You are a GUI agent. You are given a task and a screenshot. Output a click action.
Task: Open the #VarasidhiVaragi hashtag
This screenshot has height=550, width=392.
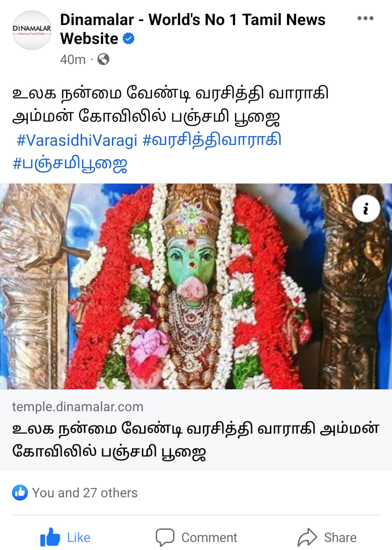(x=77, y=140)
